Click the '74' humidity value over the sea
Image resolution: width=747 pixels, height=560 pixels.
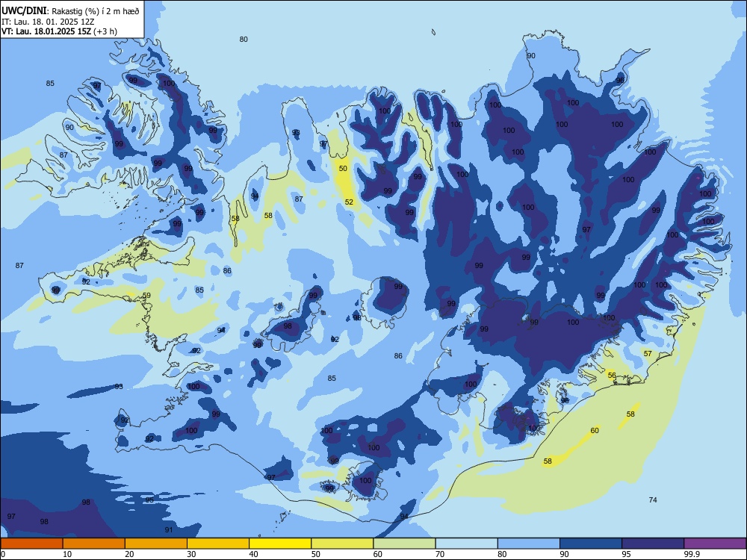pos(653,500)
